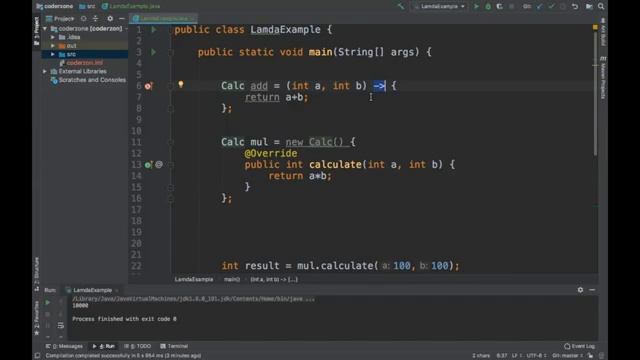Select the LamdaExample.java editor tab
The height and width of the screenshot is (360, 640).
pyautogui.click(x=163, y=18)
